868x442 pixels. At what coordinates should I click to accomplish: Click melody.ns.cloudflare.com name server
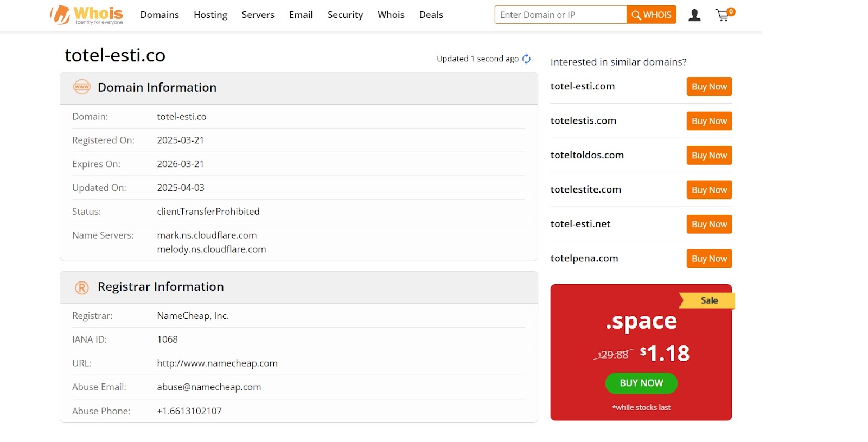(x=212, y=249)
